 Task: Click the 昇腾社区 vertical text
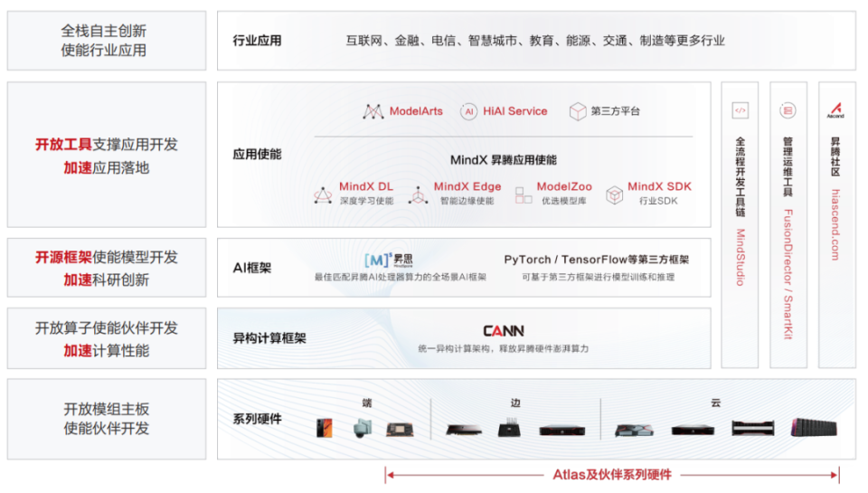point(835,157)
